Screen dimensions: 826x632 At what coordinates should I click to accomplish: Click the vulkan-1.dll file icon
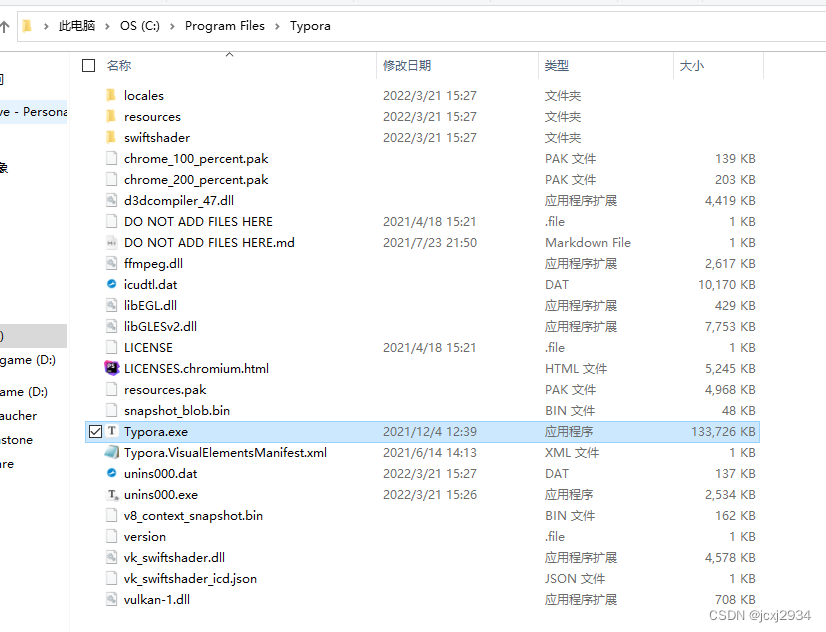(x=111, y=599)
